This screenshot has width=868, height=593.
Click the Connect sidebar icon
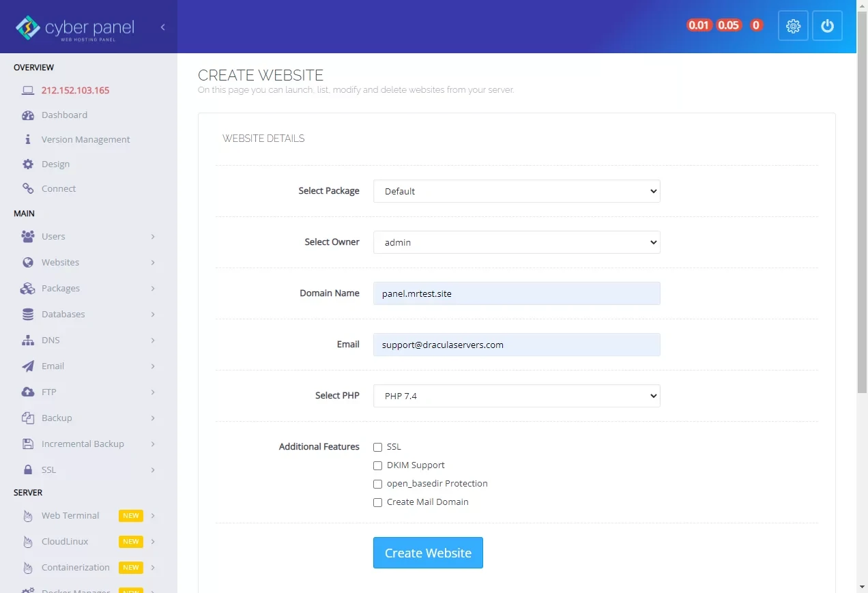pos(28,188)
